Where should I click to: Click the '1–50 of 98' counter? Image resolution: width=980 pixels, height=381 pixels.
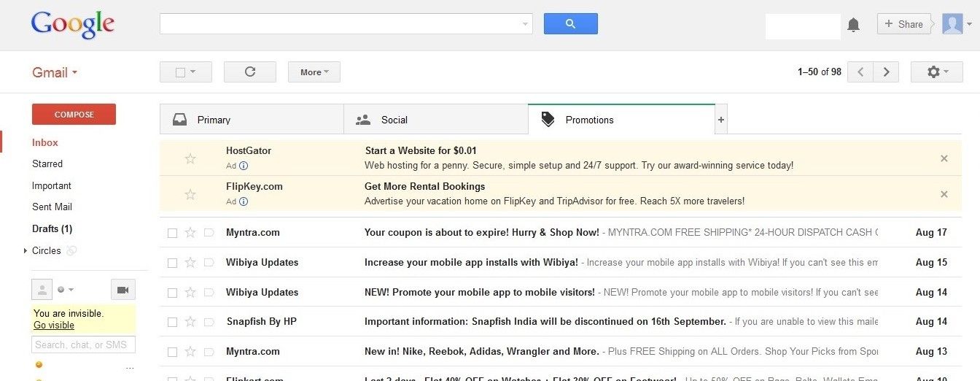coord(820,72)
